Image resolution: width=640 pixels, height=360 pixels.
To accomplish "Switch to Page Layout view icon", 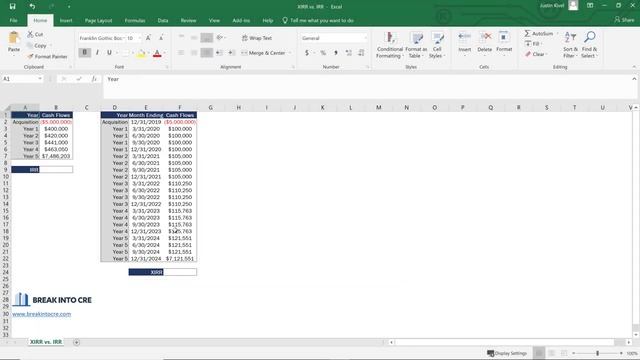I will (551, 353).
